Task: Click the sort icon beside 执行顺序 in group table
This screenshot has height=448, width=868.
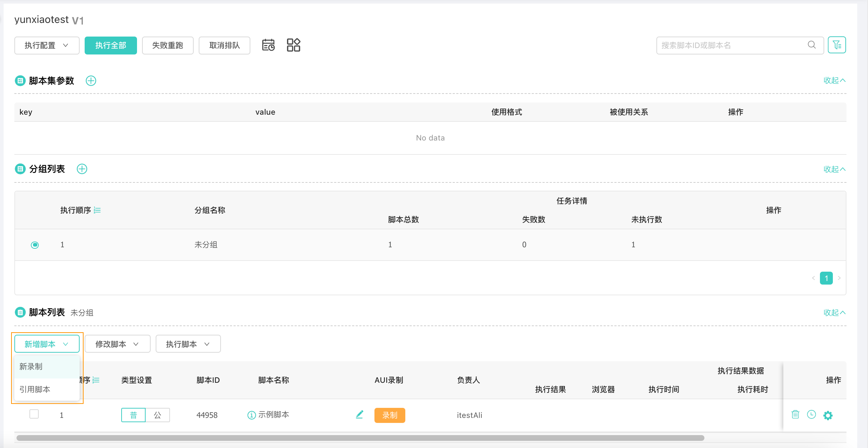Action: tap(97, 210)
